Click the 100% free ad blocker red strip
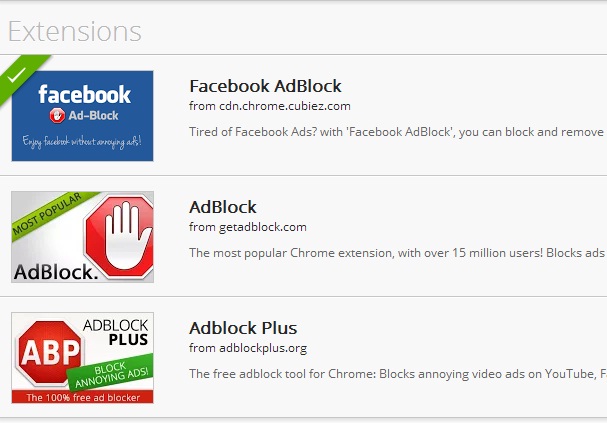Viewport: 607px width, 423px height. pyautogui.click(x=82, y=397)
